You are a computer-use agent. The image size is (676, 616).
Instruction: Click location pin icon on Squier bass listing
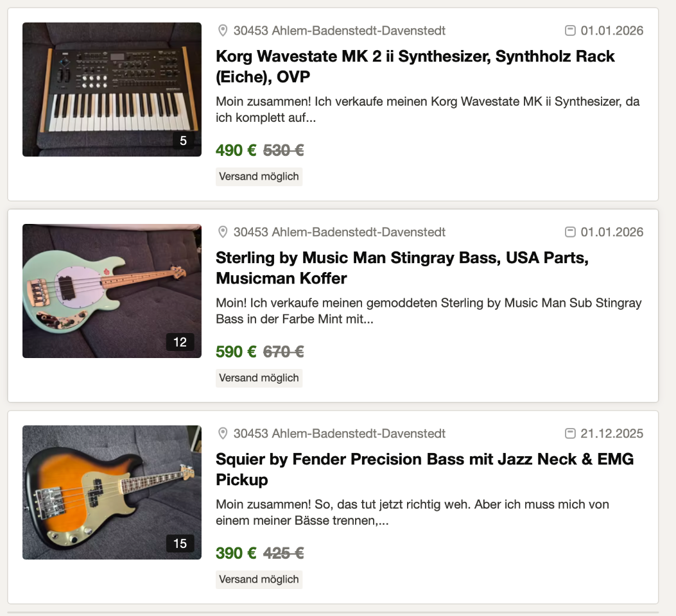point(223,434)
